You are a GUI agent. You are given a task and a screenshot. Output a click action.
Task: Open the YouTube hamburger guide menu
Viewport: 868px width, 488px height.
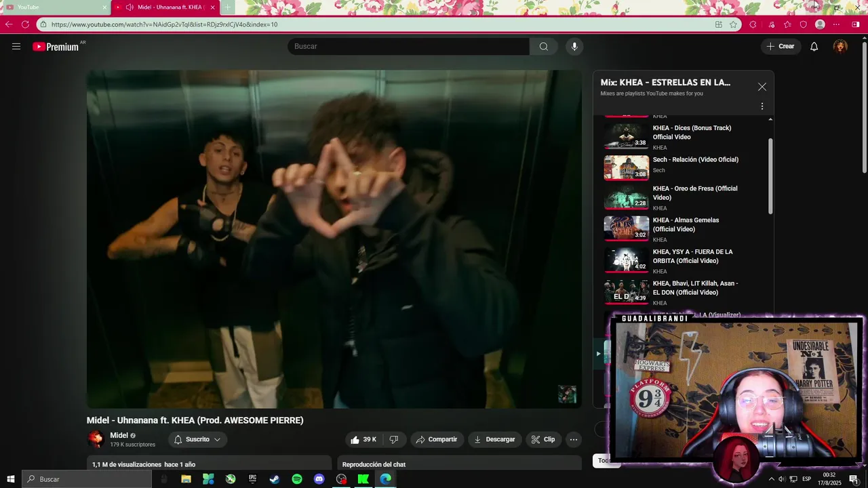pos(16,46)
